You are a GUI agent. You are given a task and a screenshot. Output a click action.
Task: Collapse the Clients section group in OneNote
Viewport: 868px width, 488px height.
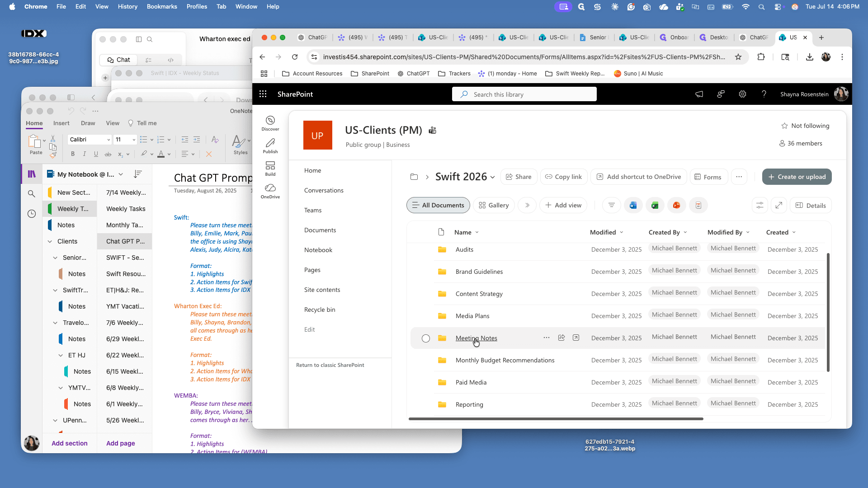pyautogui.click(x=50, y=241)
